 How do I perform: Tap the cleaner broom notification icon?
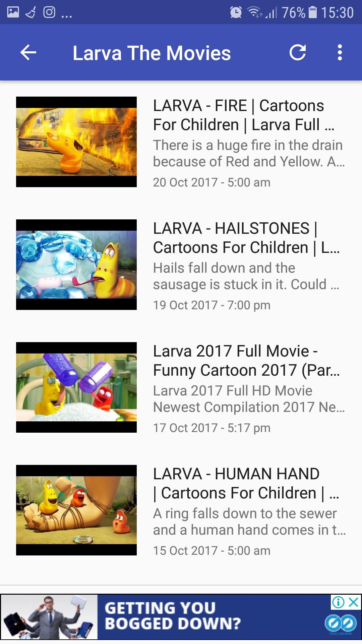(x=31, y=13)
